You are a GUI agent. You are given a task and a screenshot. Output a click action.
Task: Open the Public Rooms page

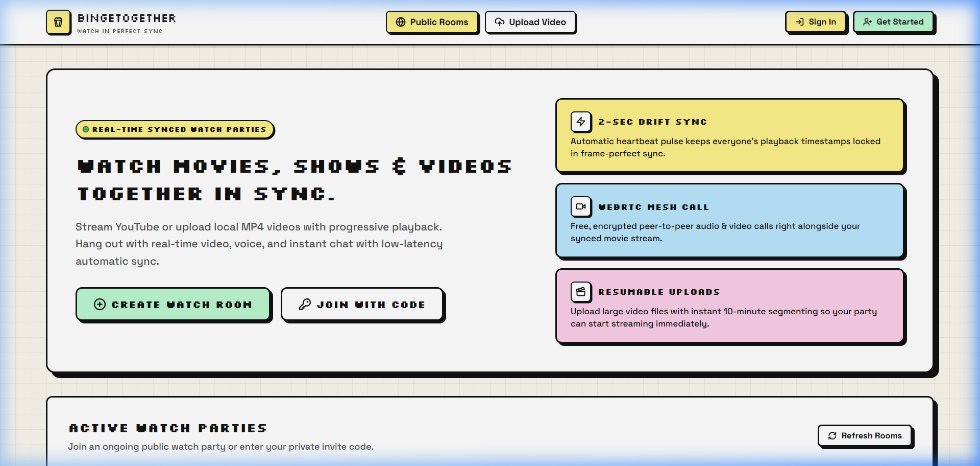[x=432, y=22]
